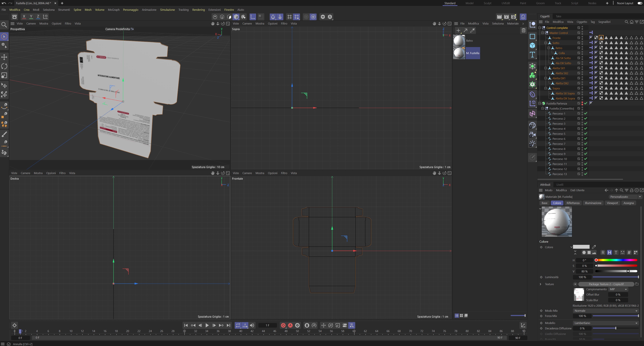
Task: Click the Render to Picture Viewer icon
Action: coord(506,17)
